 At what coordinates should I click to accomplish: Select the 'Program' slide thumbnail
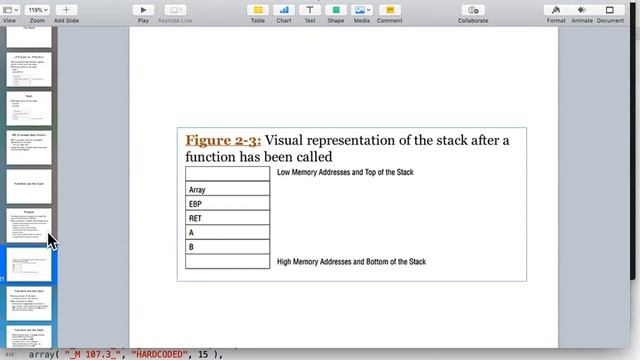click(29, 225)
